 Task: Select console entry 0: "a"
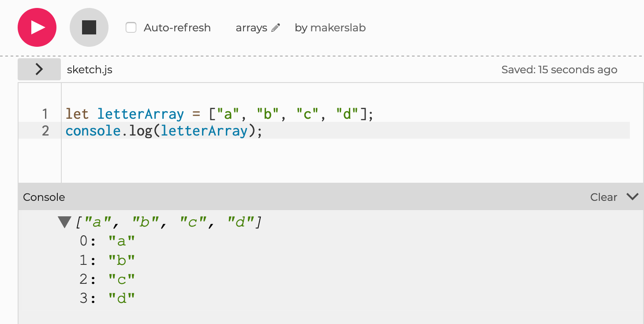[x=107, y=241]
